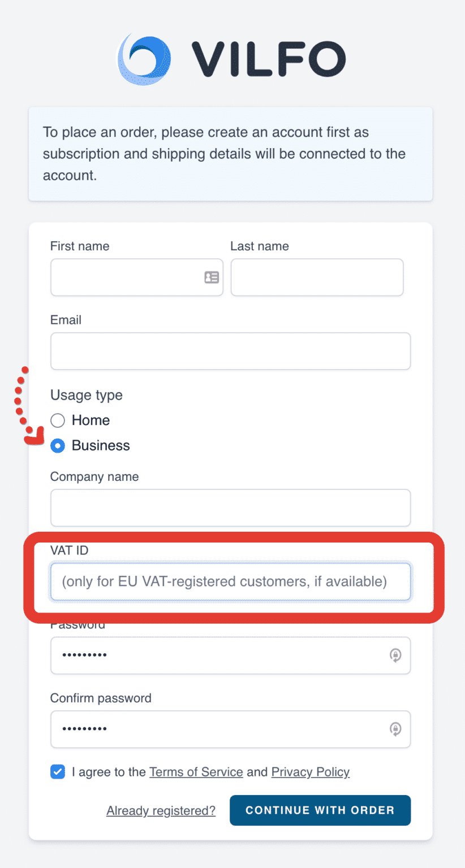Click the VILFO wordmark text
This screenshot has height=868, width=465.
pyautogui.click(x=269, y=59)
